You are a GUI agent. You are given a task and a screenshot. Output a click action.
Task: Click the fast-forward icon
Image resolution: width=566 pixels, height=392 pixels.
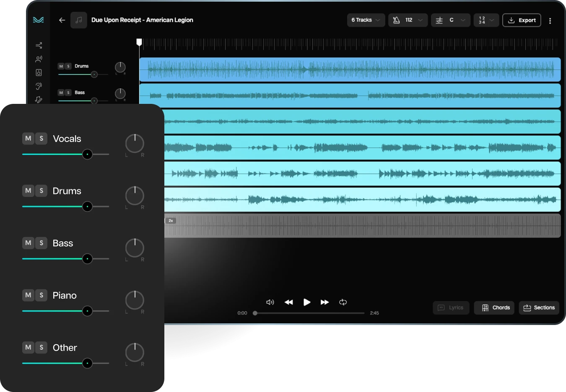[325, 302]
